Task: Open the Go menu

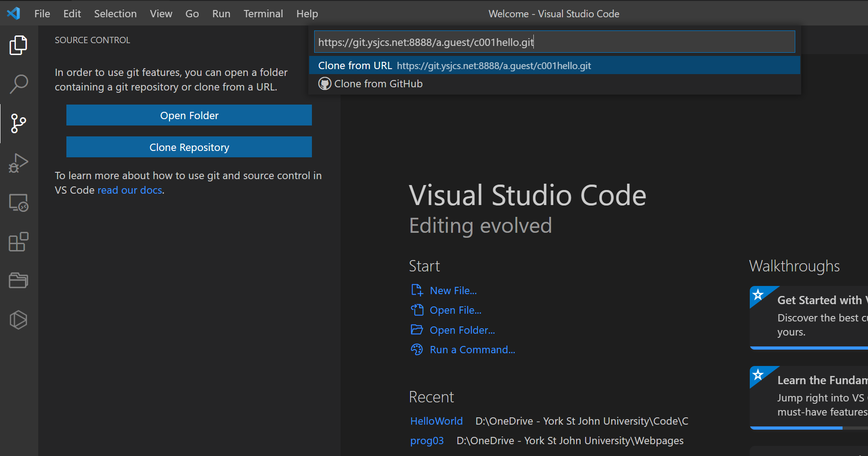Action: [192, 14]
